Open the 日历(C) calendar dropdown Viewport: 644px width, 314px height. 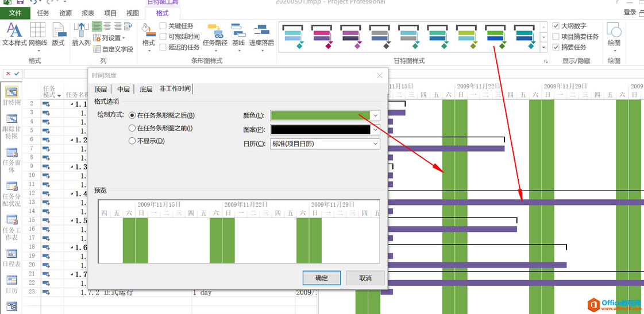click(x=375, y=144)
